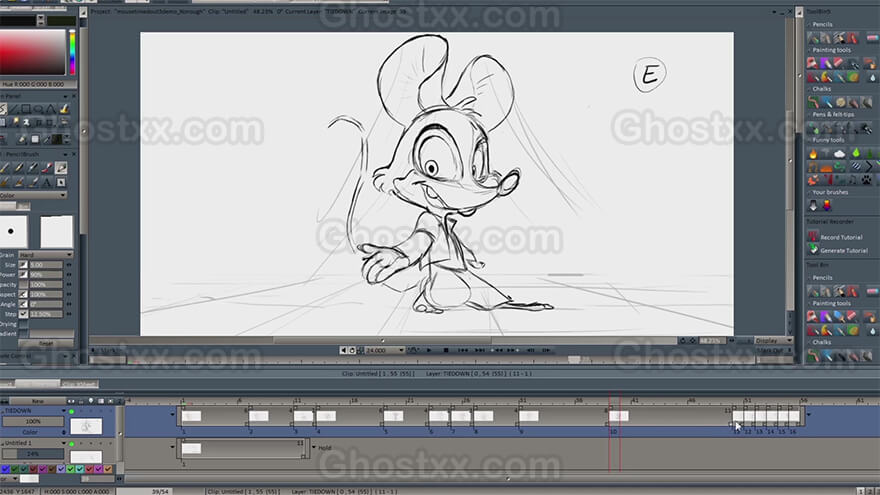Select the freehand line drawing tool
The height and width of the screenshot is (495, 880).
pyautogui.click(x=2, y=109)
